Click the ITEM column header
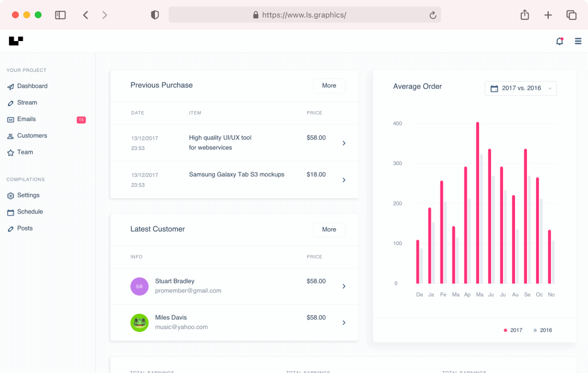Screen dimensions: 588x373 (195, 113)
